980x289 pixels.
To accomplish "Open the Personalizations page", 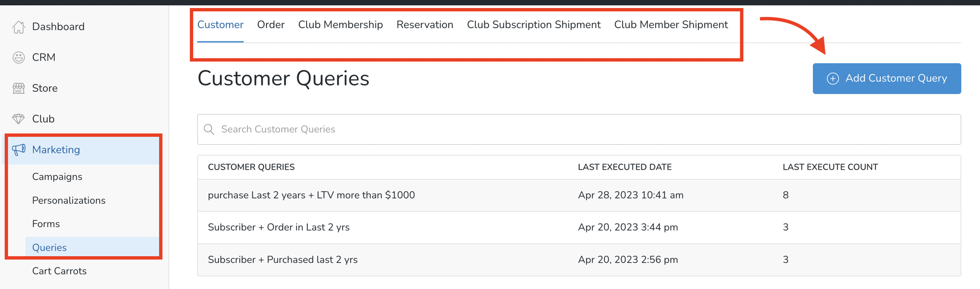I will [69, 200].
